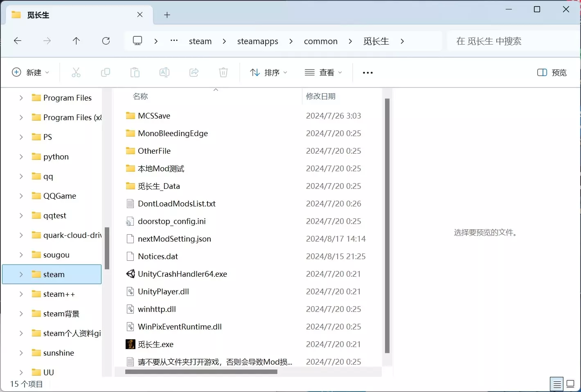
Task: Click the Delete trash can icon
Action: (223, 73)
